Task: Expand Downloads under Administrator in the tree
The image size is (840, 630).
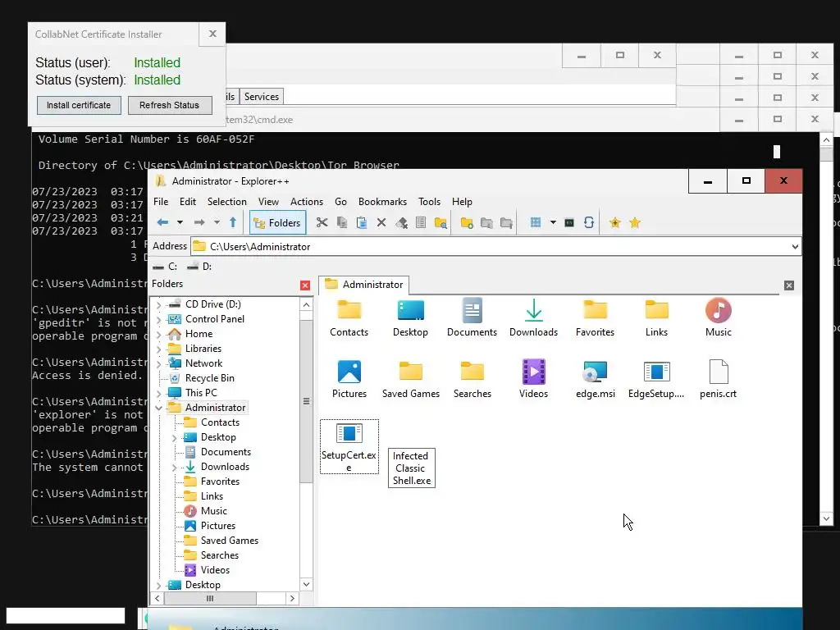Action: pyautogui.click(x=174, y=467)
